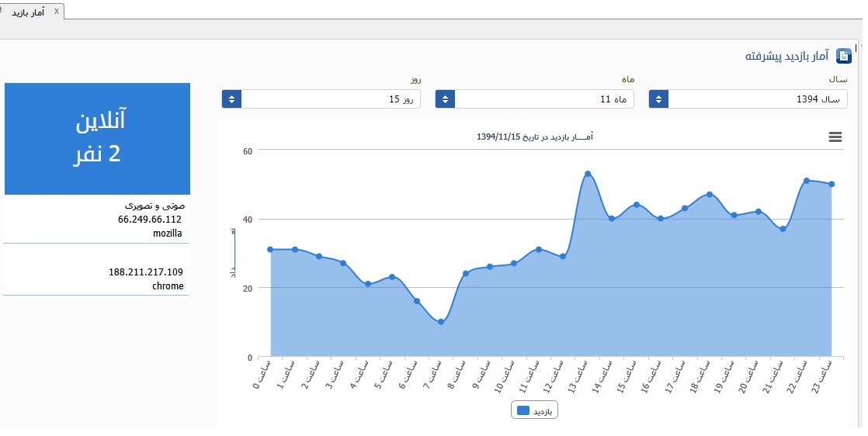Click the month dropdown stepper arrows
The image size is (868, 436).
tap(445, 99)
